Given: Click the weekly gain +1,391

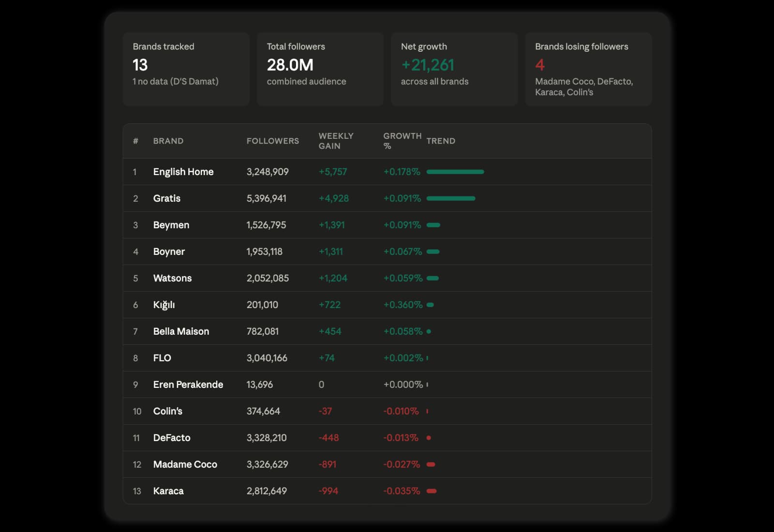Looking at the screenshot, I should [331, 225].
